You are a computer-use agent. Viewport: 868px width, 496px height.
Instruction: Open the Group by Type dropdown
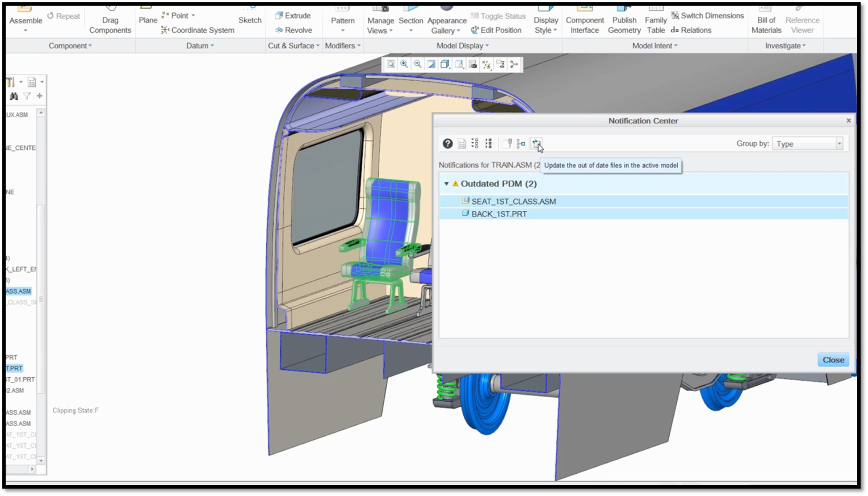pos(807,144)
